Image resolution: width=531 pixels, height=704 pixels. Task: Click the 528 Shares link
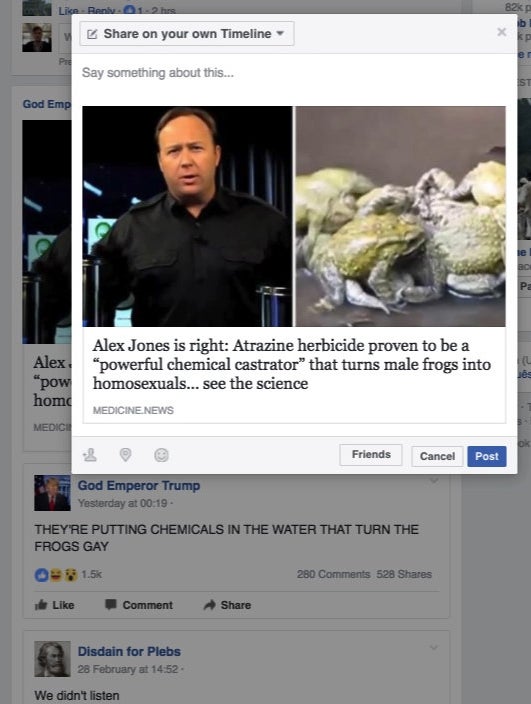point(404,574)
